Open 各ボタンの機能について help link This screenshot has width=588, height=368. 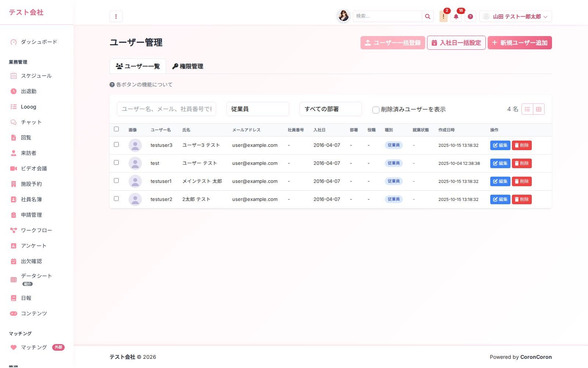(141, 85)
